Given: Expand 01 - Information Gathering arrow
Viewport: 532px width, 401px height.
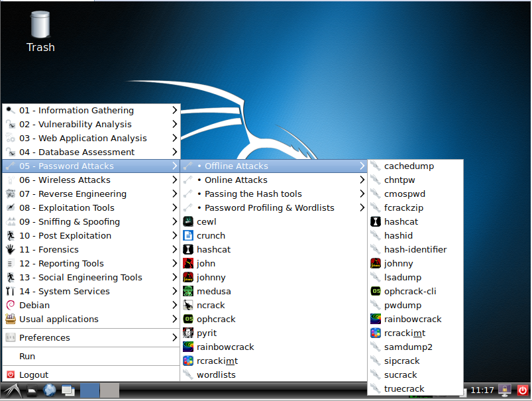Looking at the screenshot, I should click(174, 110).
